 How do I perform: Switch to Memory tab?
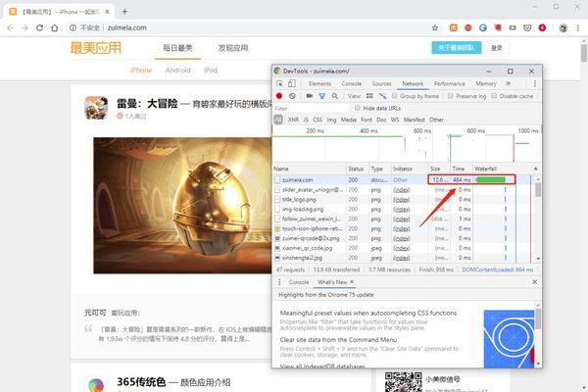(486, 83)
